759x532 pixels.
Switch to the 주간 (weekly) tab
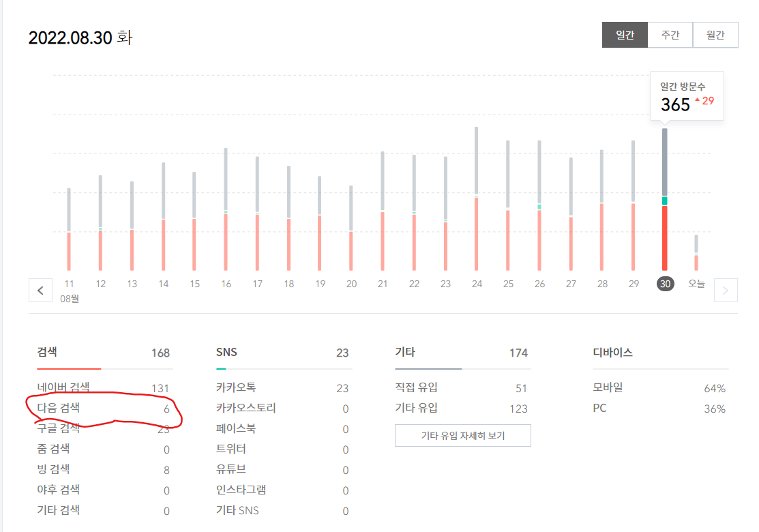670,35
